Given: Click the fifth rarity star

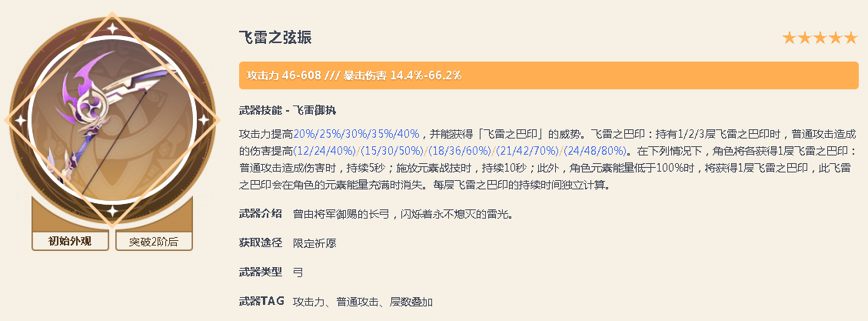Looking at the screenshot, I should 850,38.
